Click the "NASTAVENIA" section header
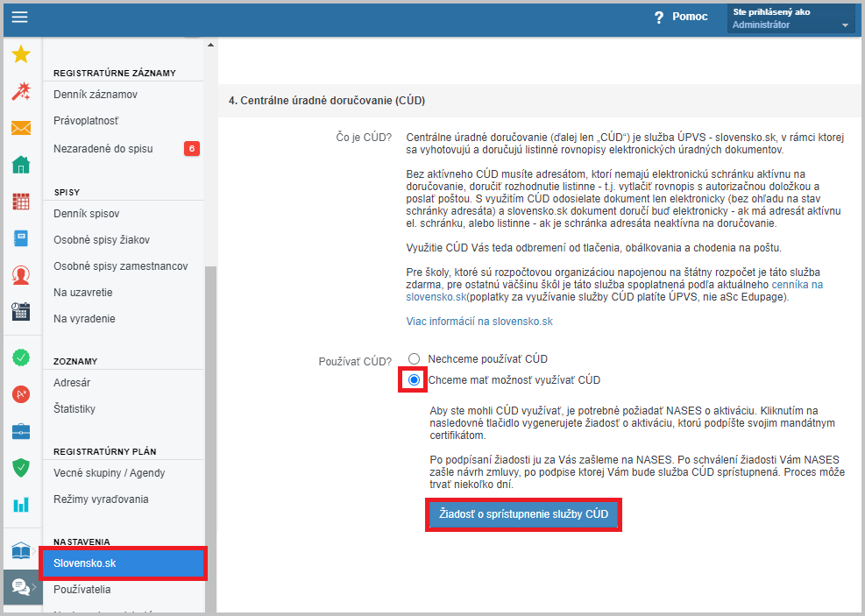The image size is (865, 616). point(82,542)
